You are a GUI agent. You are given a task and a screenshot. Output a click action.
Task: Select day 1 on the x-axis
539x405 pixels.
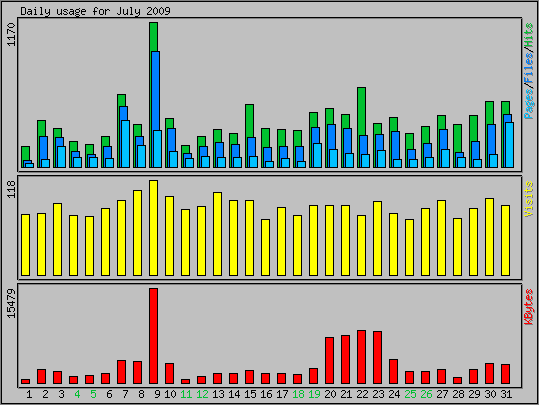click(x=29, y=394)
